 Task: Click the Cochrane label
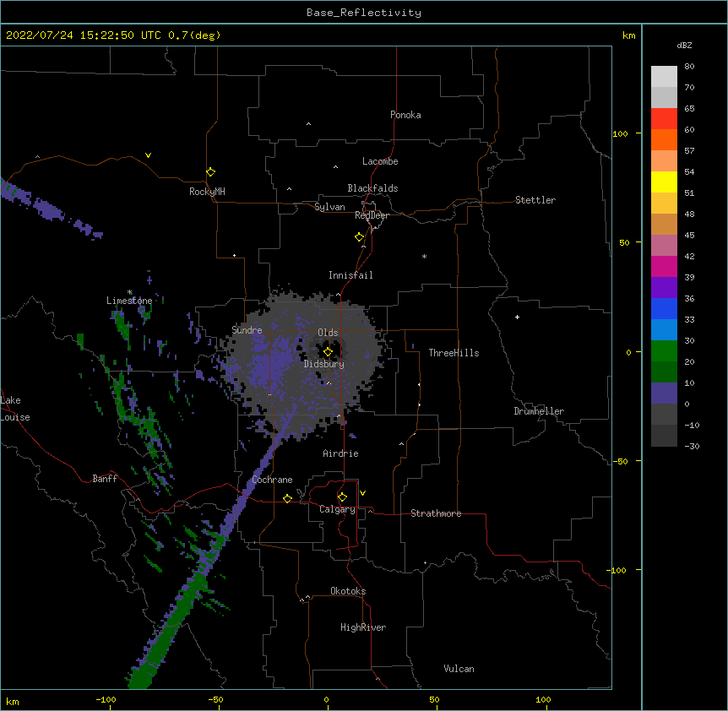point(272,480)
